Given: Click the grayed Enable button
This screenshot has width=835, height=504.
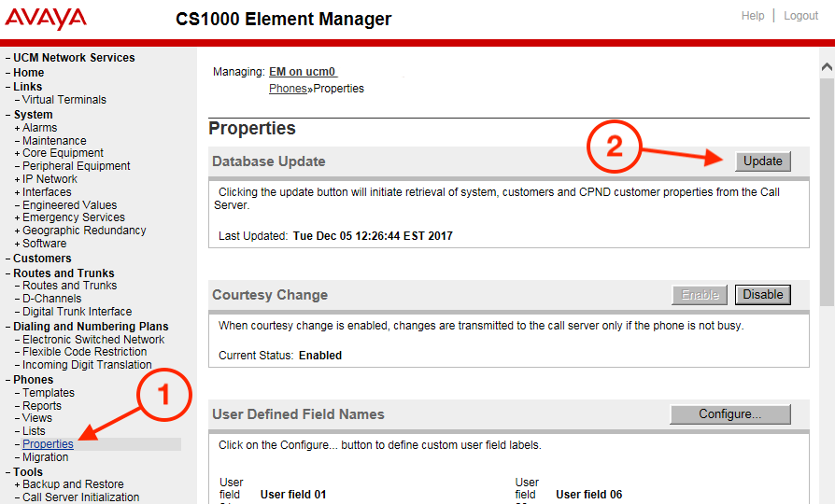Looking at the screenshot, I should (x=700, y=295).
